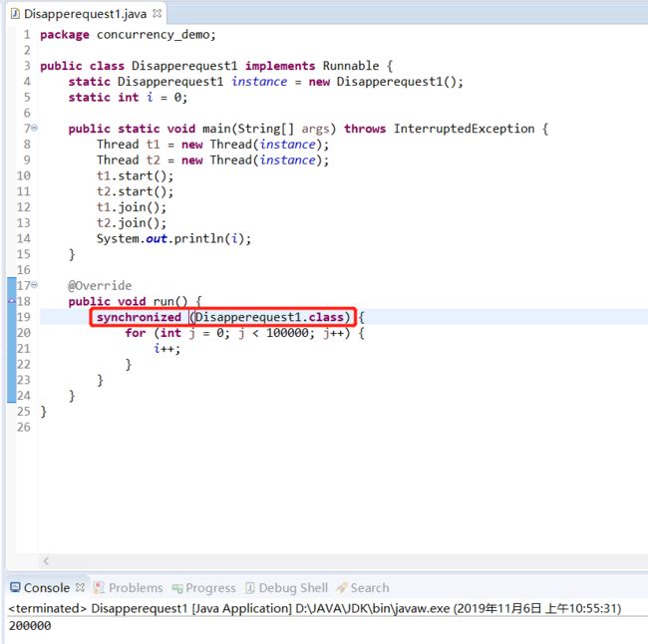The width and height of the screenshot is (648, 644).
Task: Click line number 26 in the gutter
Action: tap(24, 427)
